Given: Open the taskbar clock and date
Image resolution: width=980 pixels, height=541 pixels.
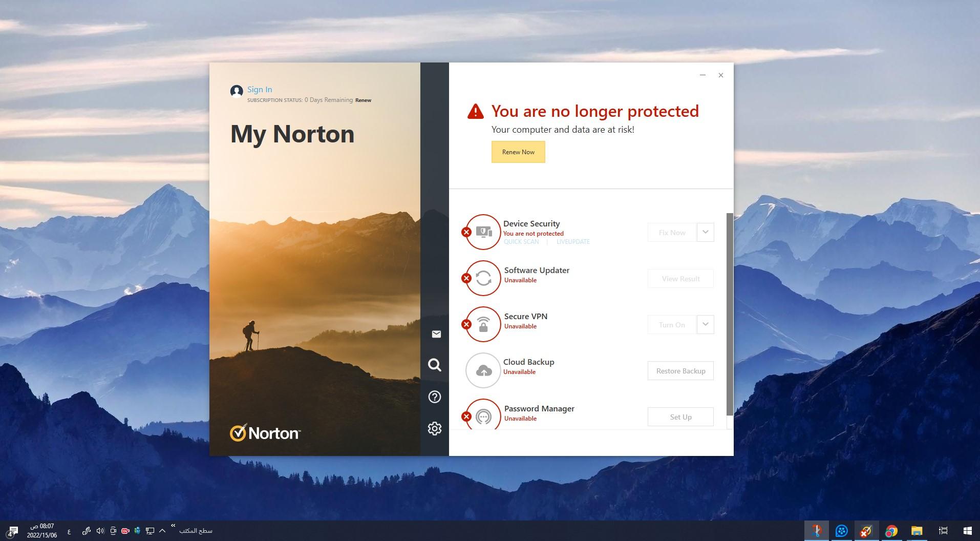Looking at the screenshot, I should click(x=42, y=531).
